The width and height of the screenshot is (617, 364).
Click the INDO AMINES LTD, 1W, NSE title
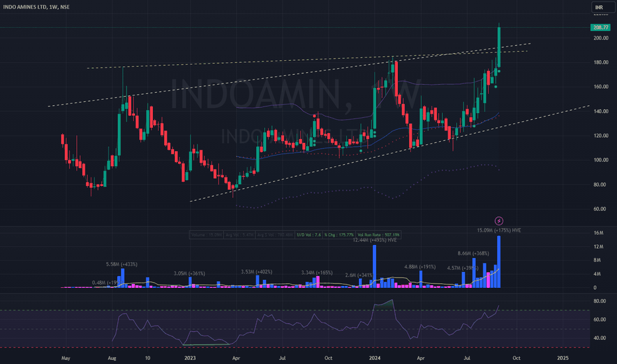36,7
